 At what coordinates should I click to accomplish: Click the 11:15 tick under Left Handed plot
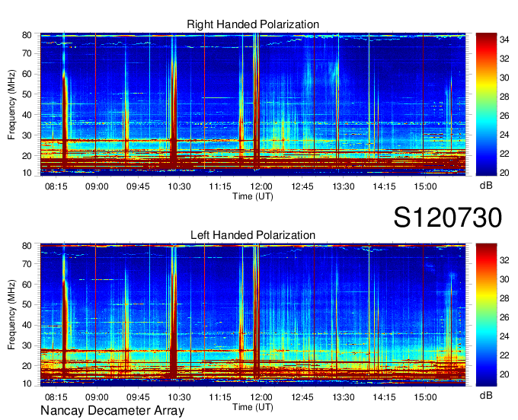(220, 397)
